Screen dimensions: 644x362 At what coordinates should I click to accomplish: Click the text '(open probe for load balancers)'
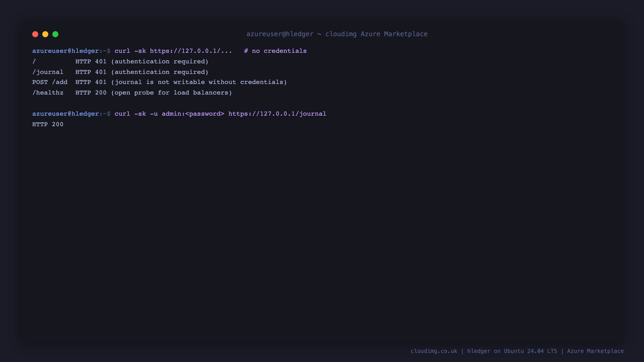[172, 93]
